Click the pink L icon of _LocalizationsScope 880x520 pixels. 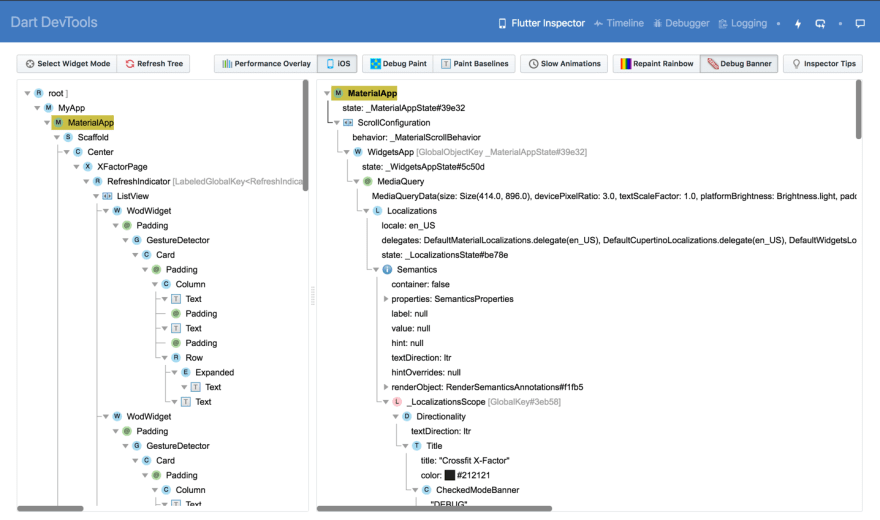(x=397, y=402)
